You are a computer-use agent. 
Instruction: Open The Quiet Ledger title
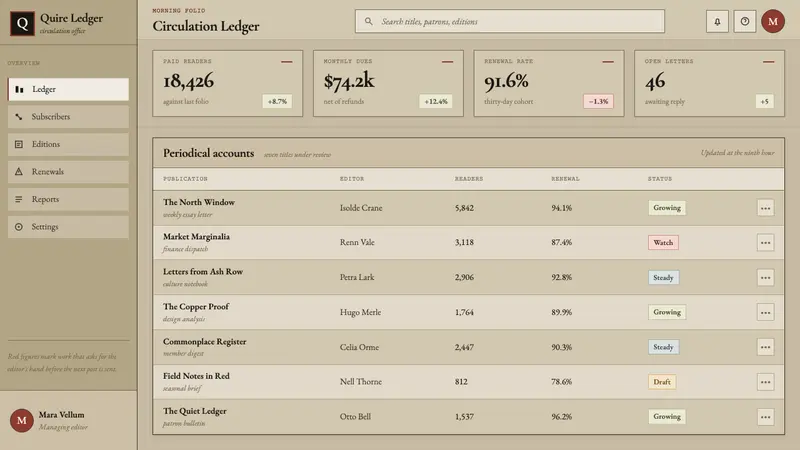click(x=195, y=411)
